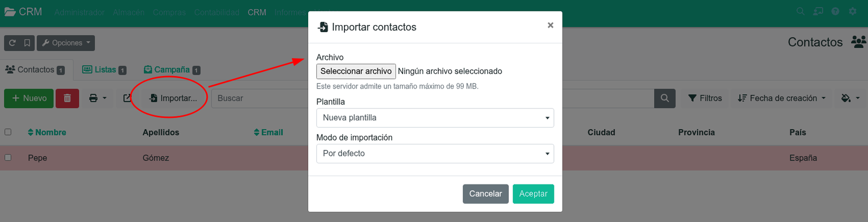Open the Compras menu
The width and height of the screenshot is (868, 222).
click(169, 12)
